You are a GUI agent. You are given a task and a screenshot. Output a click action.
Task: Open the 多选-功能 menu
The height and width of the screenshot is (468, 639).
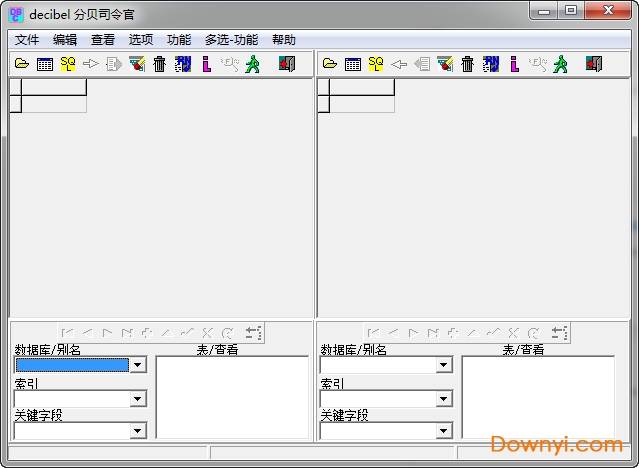tap(231, 40)
